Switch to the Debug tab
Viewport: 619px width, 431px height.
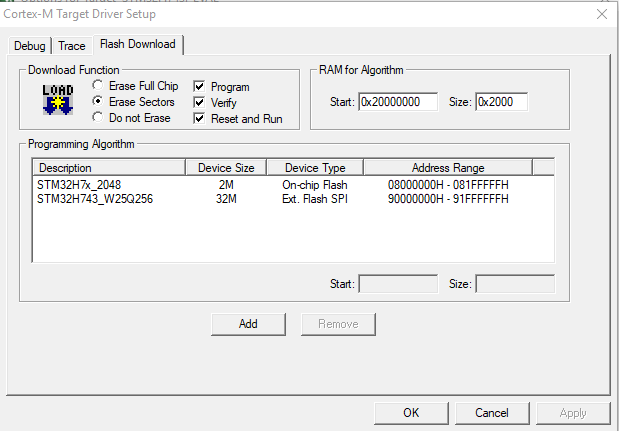[30, 46]
